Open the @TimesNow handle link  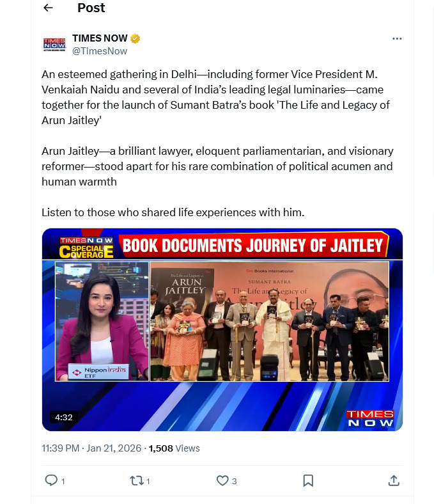[x=100, y=51]
